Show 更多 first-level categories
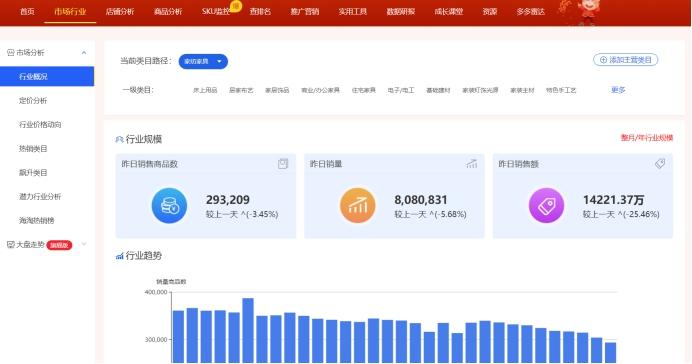The width and height of the screenshot is (692, 364). tap(618, 90)
